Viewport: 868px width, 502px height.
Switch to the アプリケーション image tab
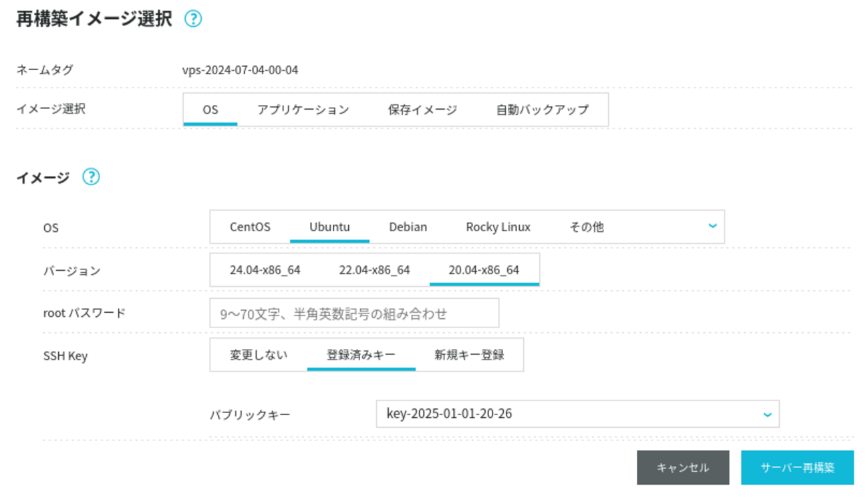(x=303, y=110)
